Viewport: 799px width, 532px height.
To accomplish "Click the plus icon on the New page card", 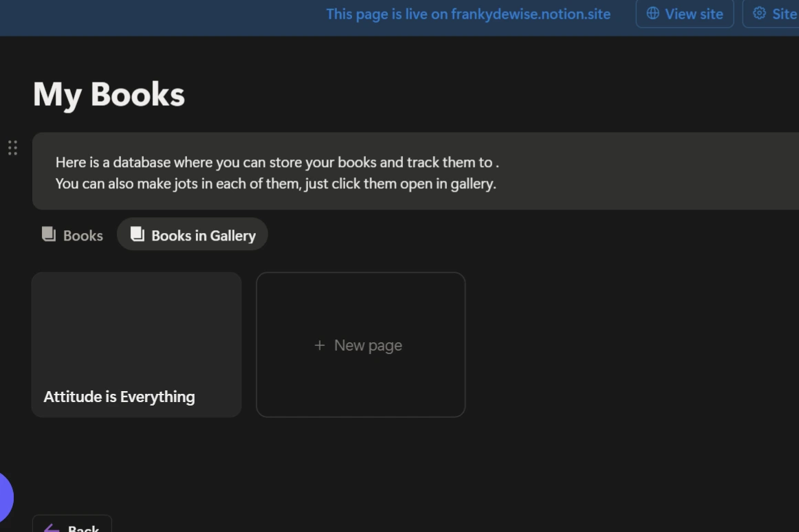I will pyautogui.click(x=319, y=345).
